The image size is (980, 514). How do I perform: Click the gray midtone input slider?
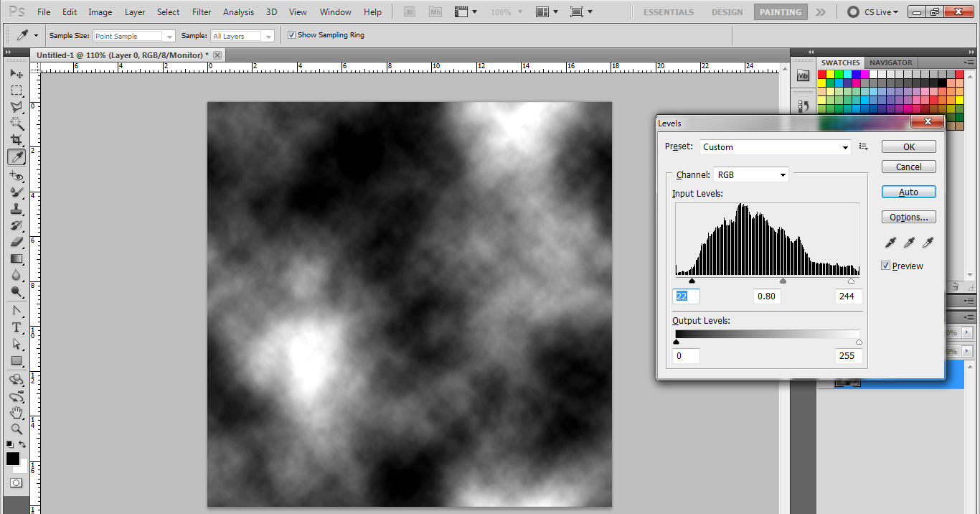pos(783,281)
